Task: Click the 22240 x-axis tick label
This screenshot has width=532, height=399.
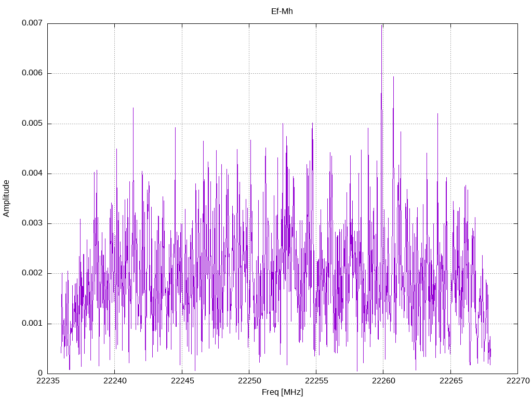Action: coord(114,381)
